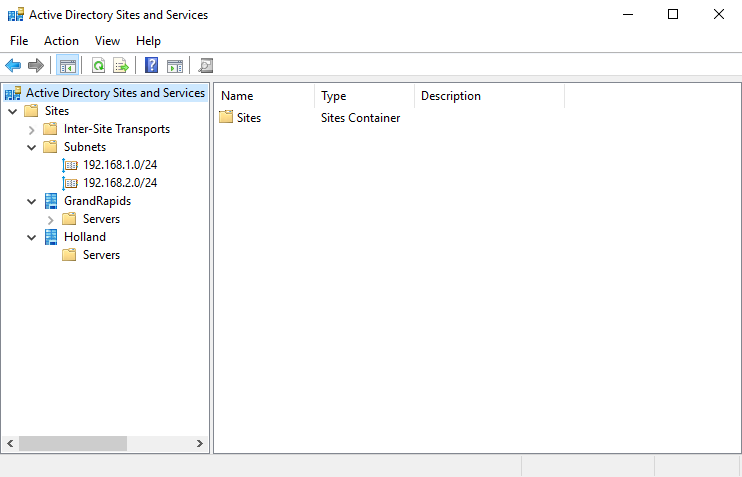Open Help via the question mark icon
This screenshot has width=742, height=477.
coord(152,66)
